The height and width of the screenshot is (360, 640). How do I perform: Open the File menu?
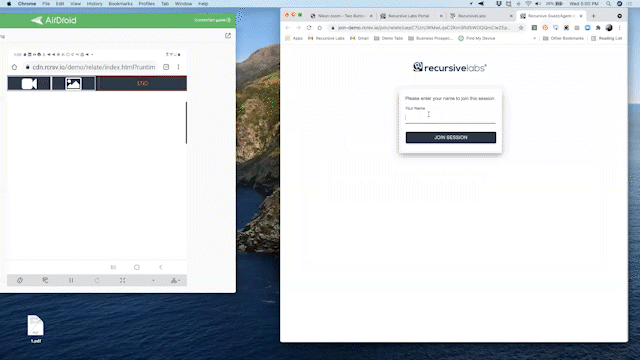46,4
